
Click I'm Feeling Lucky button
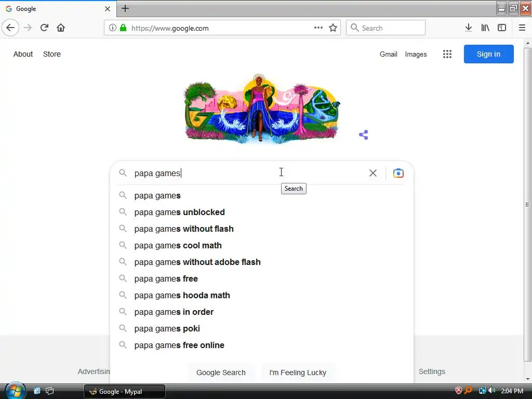(x=298, y=372)
